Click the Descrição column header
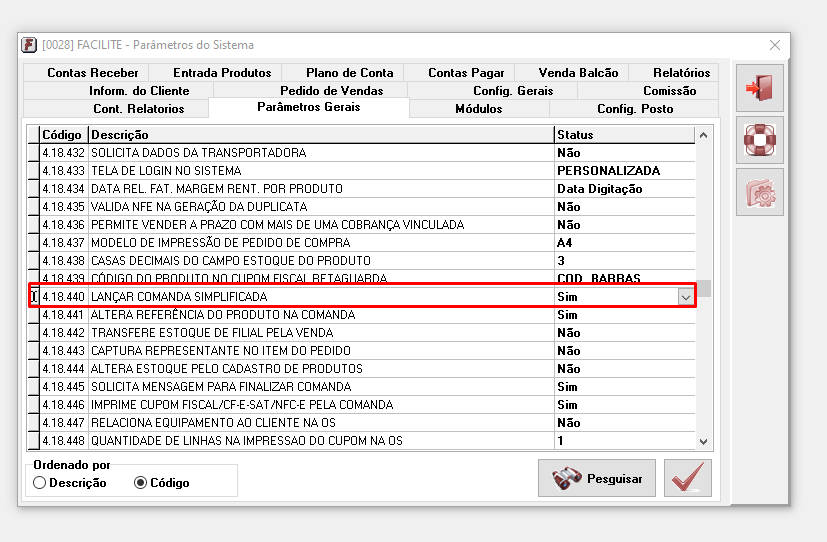This screenshot has width=827, height=542. click(x=321, y=134)
